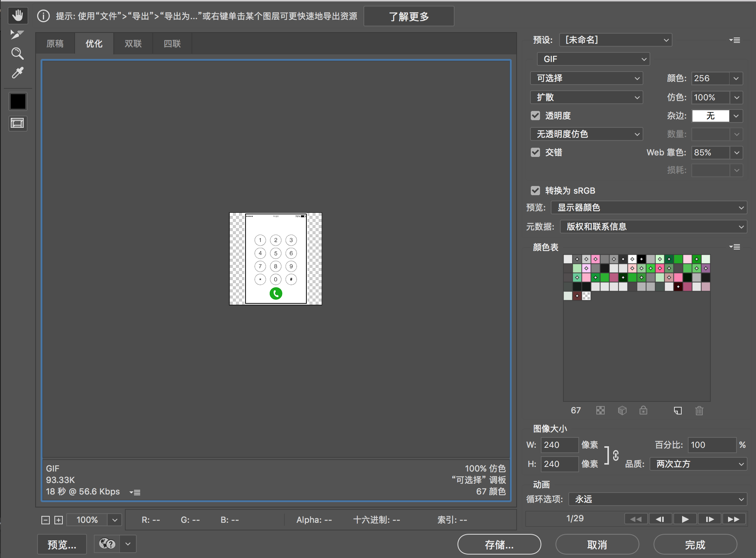
Task: Select the Zoom magnifier tool
Action: [18, 54]
